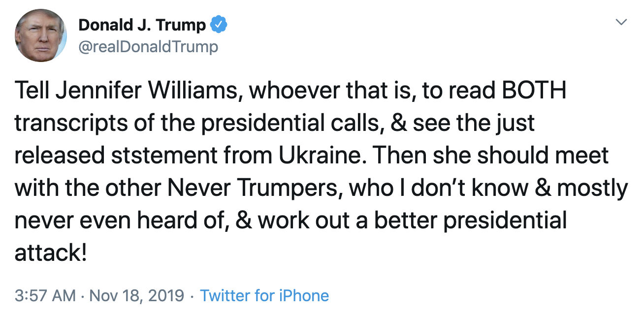Click the 3:57 AM timestamp
The height and width of the screenshot is (314, 644).
point(45,296)
